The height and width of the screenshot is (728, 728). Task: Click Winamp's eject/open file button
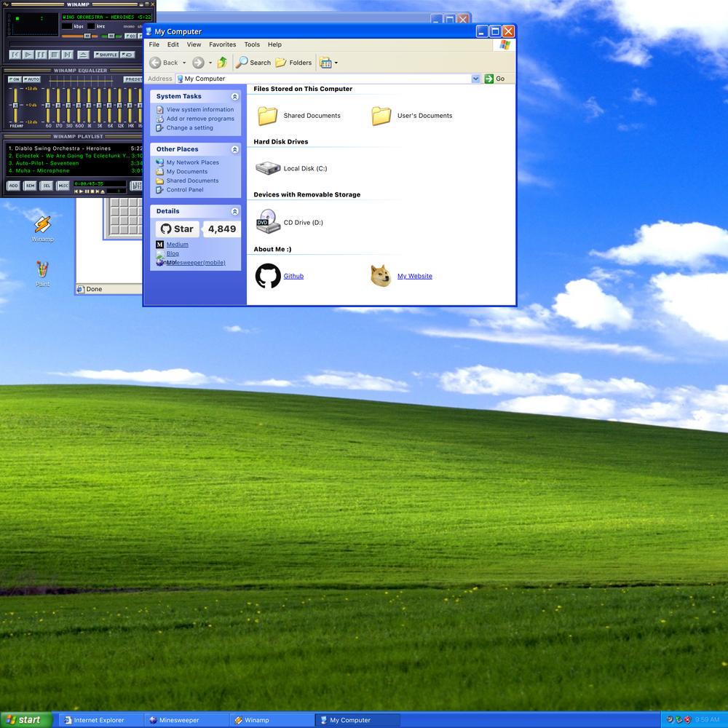pyautogui.click(x=84, y=55)
